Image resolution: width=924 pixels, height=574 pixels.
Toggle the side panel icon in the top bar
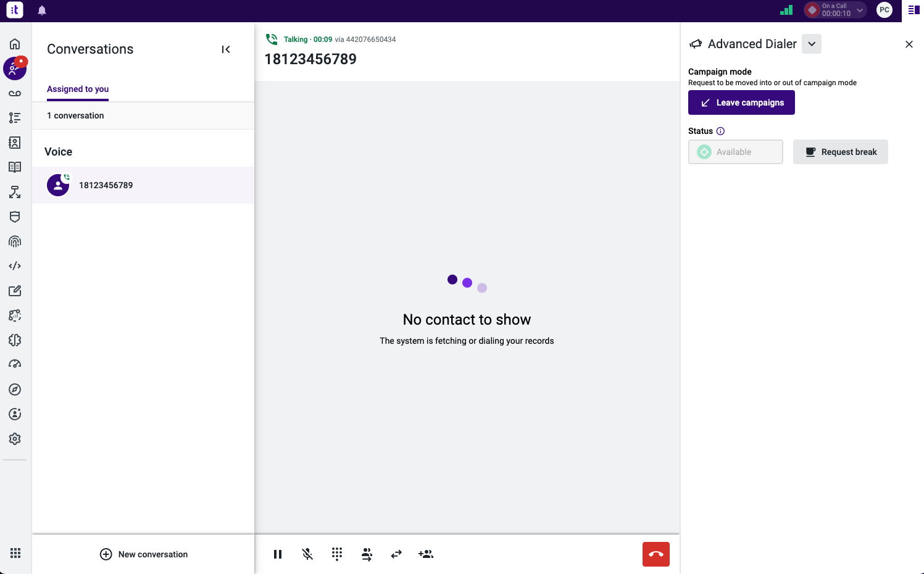pos(914,10)
